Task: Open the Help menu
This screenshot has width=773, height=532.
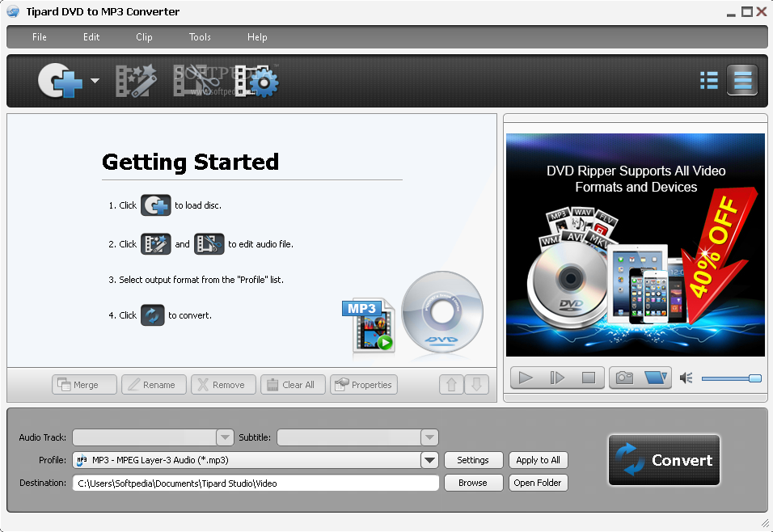Action: click(x=257, y=37)
